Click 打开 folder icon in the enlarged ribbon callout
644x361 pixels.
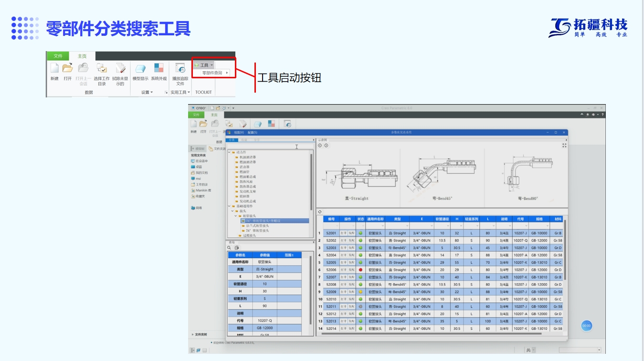(68, 68)
